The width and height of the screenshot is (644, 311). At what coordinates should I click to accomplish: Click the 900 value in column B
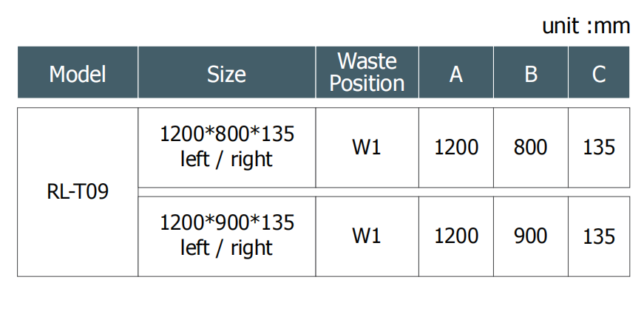click(x=531, y=236)
